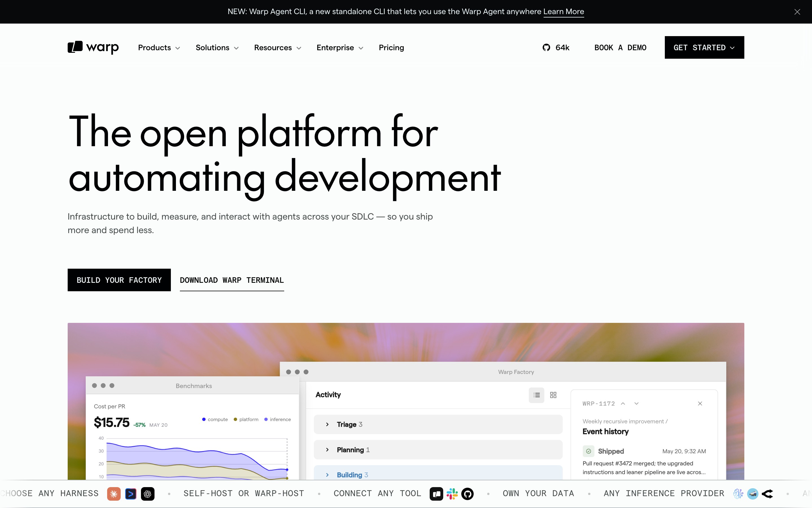Click the Shipped event title
The height and width of the screenshot is (508, 812).
pos(611,451)
